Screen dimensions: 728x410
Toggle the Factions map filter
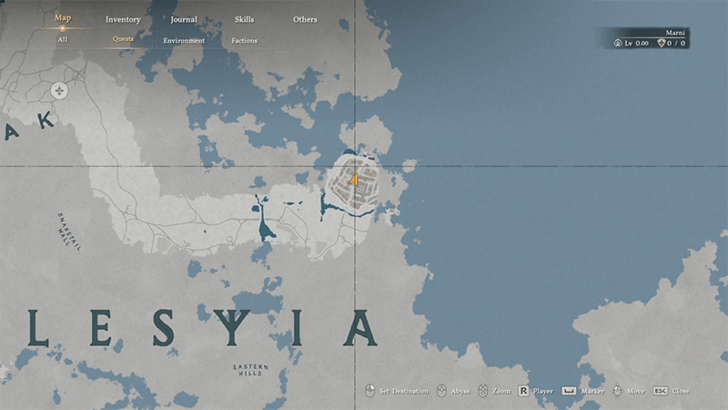[x=244, y=40]
